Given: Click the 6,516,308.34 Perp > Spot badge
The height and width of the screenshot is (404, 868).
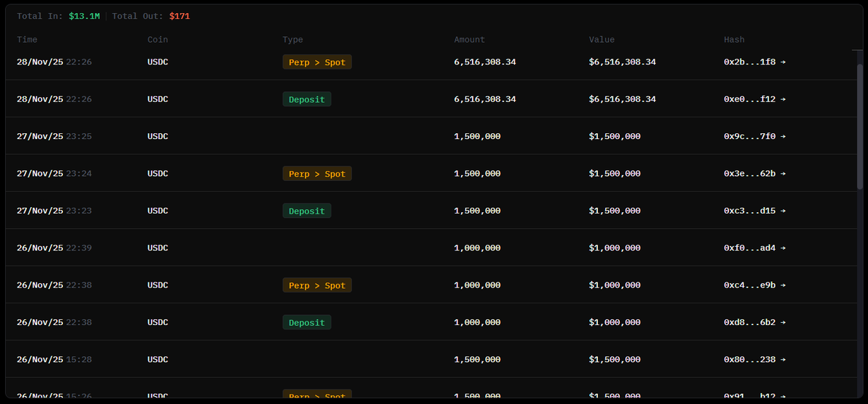Looking at the screenshot, I should click(x=317, y=62).
